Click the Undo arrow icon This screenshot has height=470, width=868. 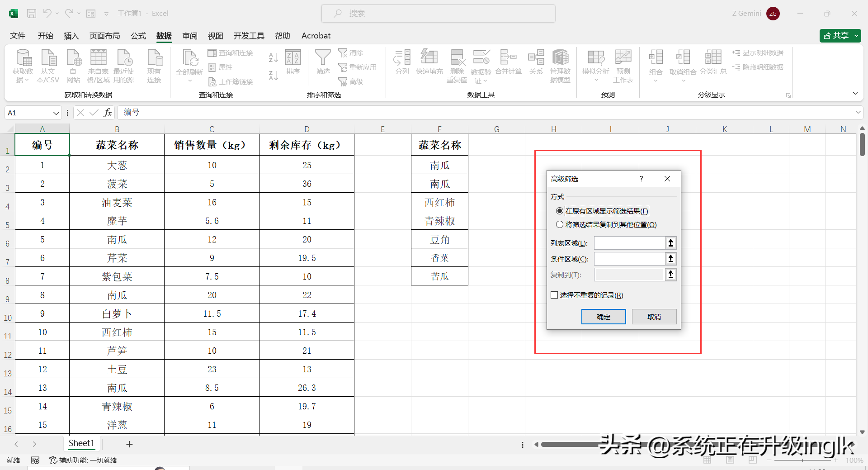[47, 14]
